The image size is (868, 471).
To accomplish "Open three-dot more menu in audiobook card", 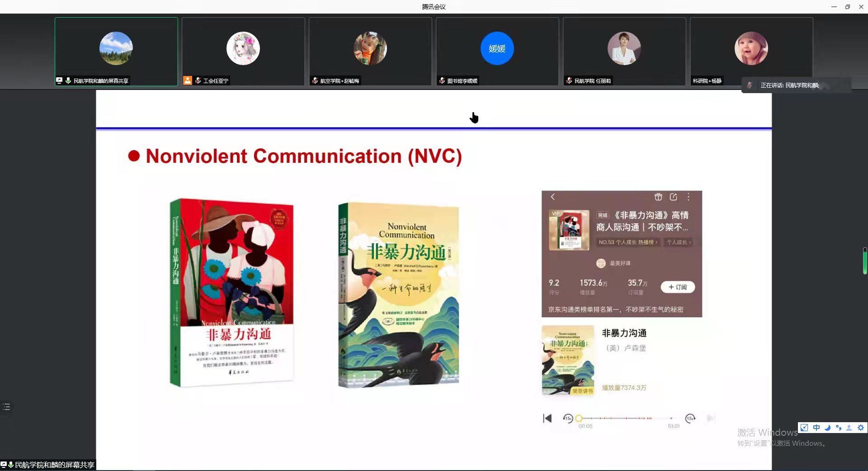I will coord(689,197).
